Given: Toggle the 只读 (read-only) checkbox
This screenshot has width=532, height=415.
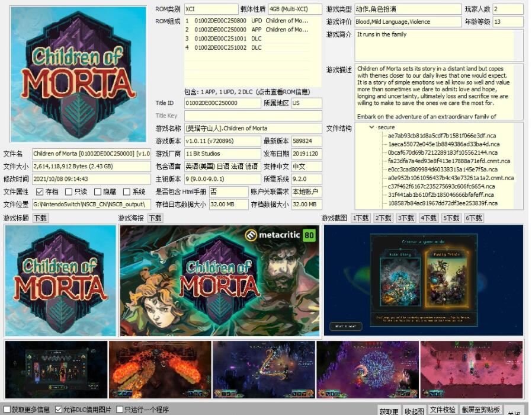Looking at the screenshot, I should click(69, 192).
